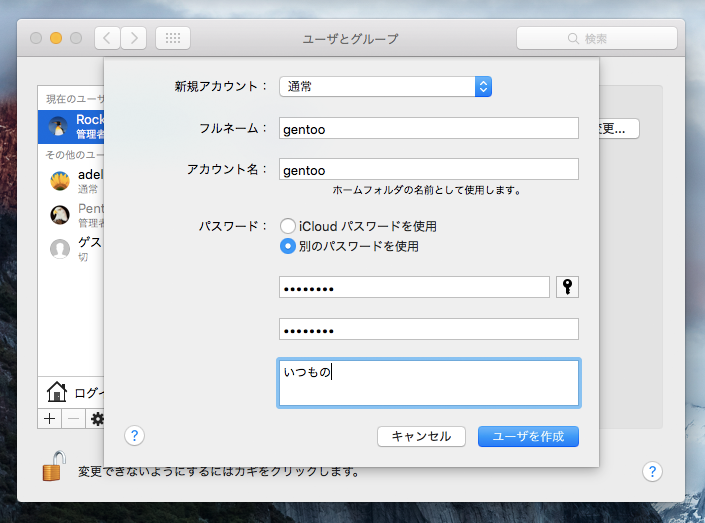
Task: Click the login options house icon
Action: (57, 392)
